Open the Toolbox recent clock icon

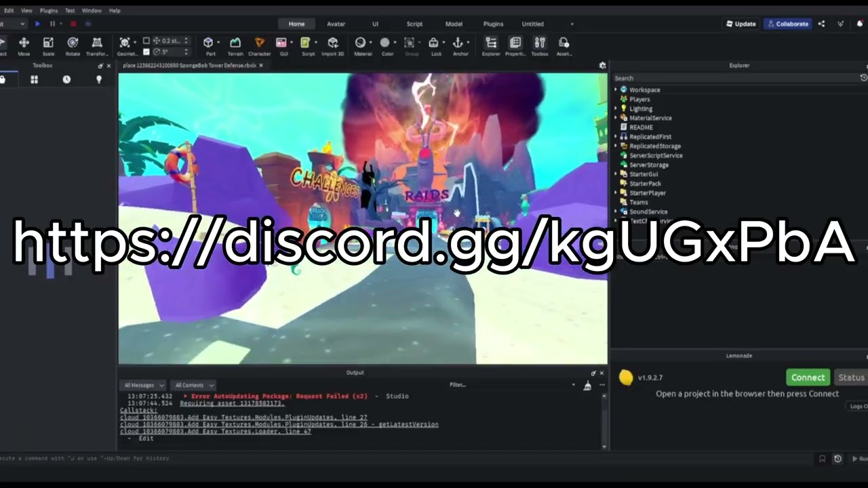tap(66, 79)
